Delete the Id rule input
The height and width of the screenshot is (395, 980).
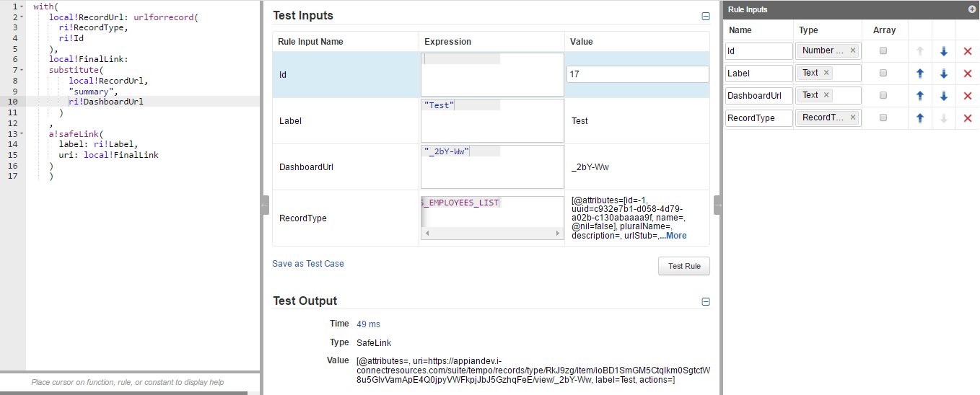click(x=968, y=51)
